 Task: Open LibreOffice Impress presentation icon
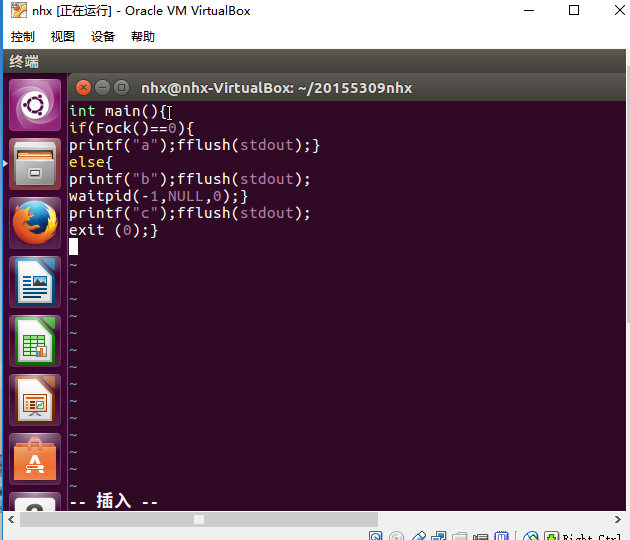click(35, 400)
